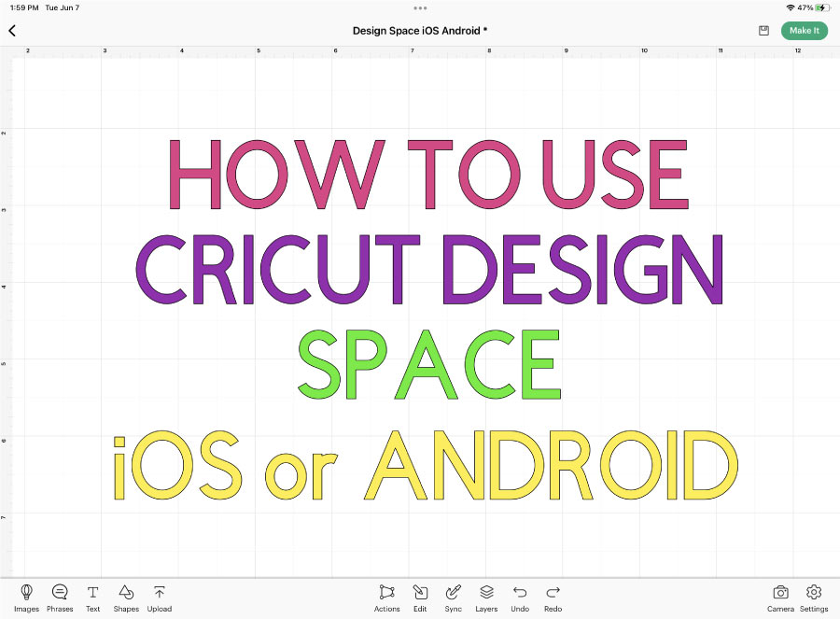Redo the last action
The width and height of the screenshot is (840, 619).
coord(553,598)
